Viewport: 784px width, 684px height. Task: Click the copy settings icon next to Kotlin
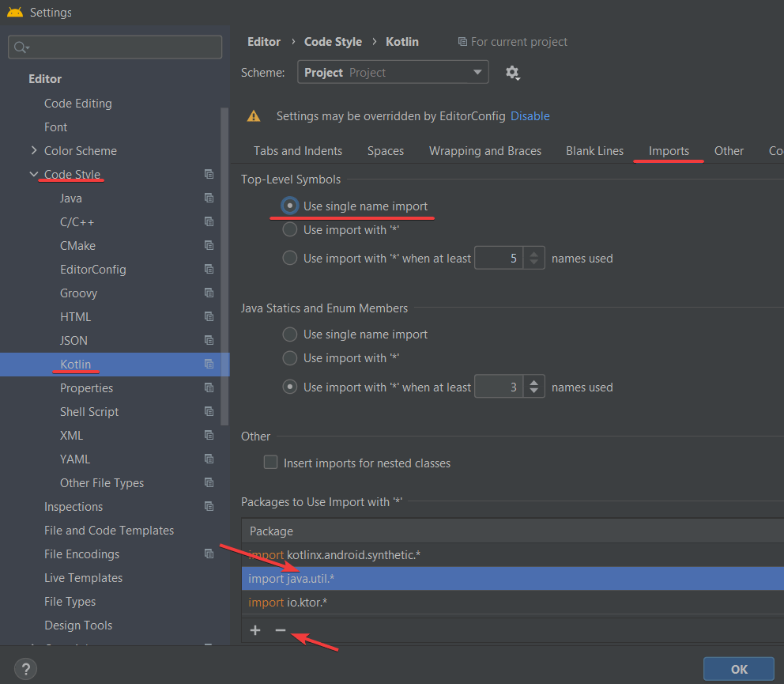tap(209, 364)
